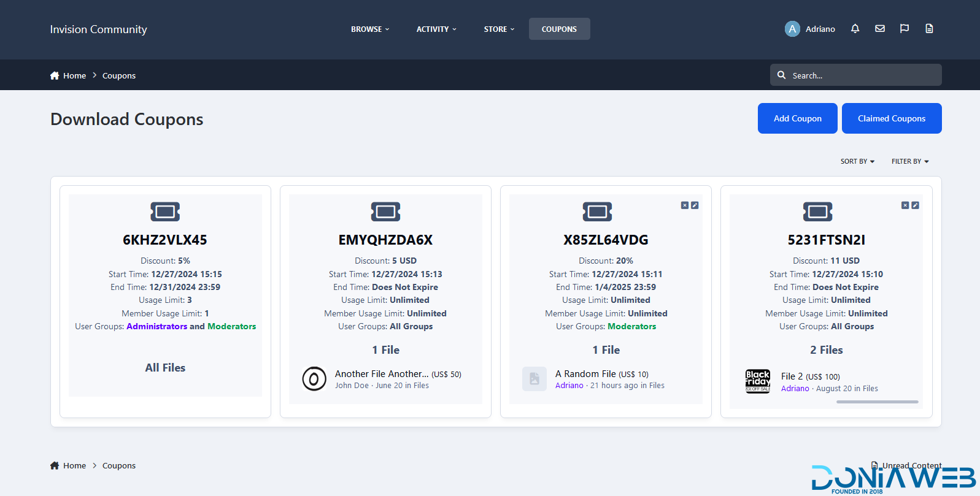Click the document icon in header
This screenshot has height=496, width=980.
929,29
